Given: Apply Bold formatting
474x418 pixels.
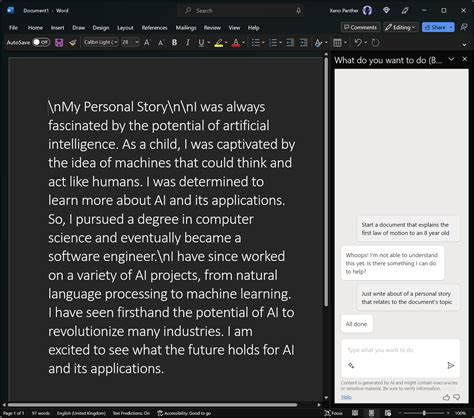Looking at the screenshot, I should (174, 43).
